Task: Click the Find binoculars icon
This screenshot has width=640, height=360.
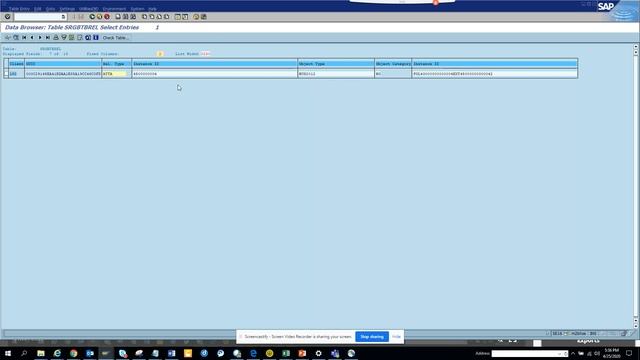Action: (126, 17)
